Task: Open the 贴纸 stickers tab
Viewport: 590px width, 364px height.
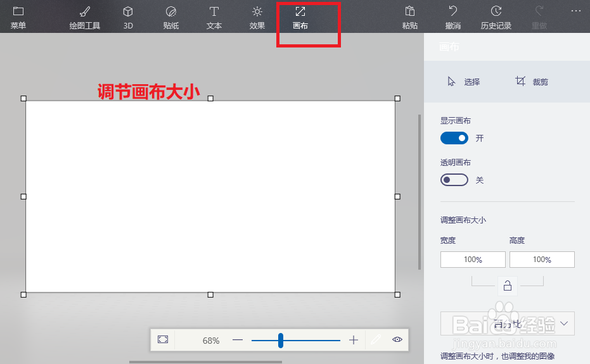Action: pos(171,18)
